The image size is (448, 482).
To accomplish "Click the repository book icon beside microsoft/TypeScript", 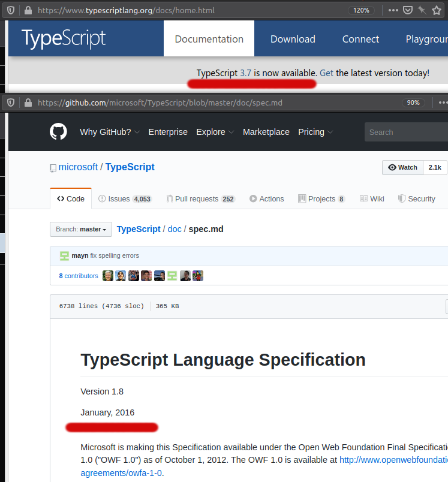I will (x=52, y=168).
